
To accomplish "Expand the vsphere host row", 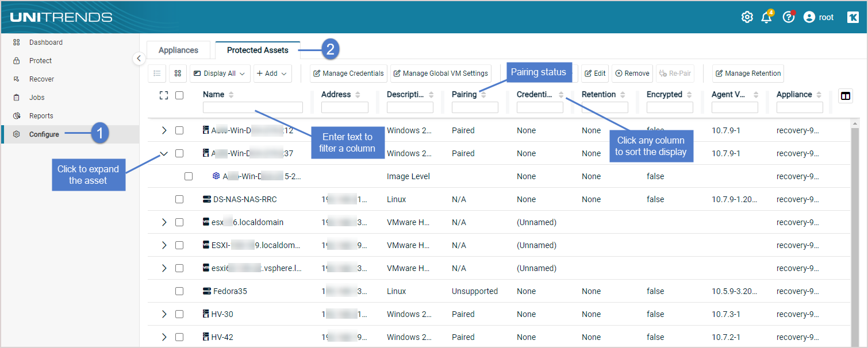I will click(x=164, y=268).
